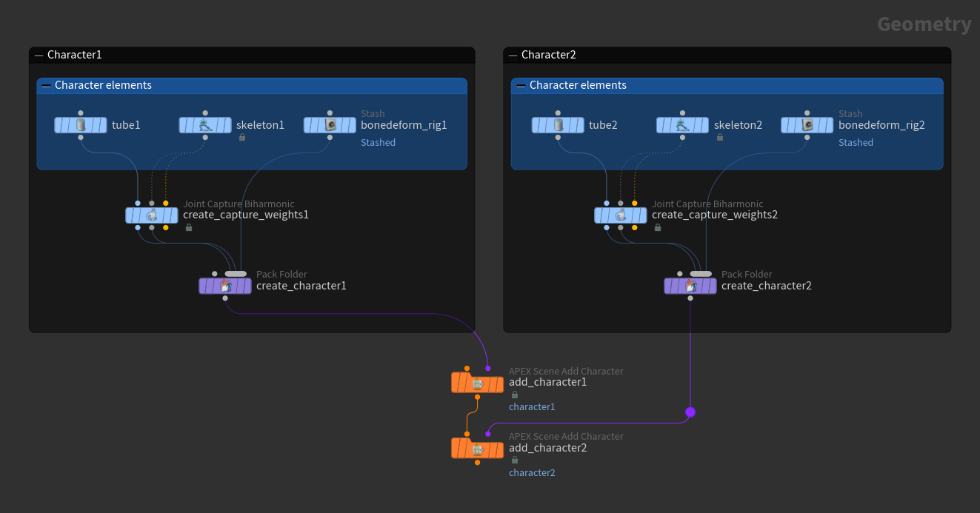Click the Character2 network box title

[548, 55]
